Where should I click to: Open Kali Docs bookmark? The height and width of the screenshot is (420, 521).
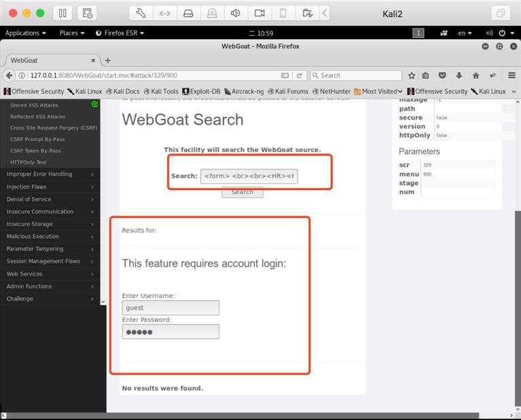pyautogui.click(x=123, y=92)
